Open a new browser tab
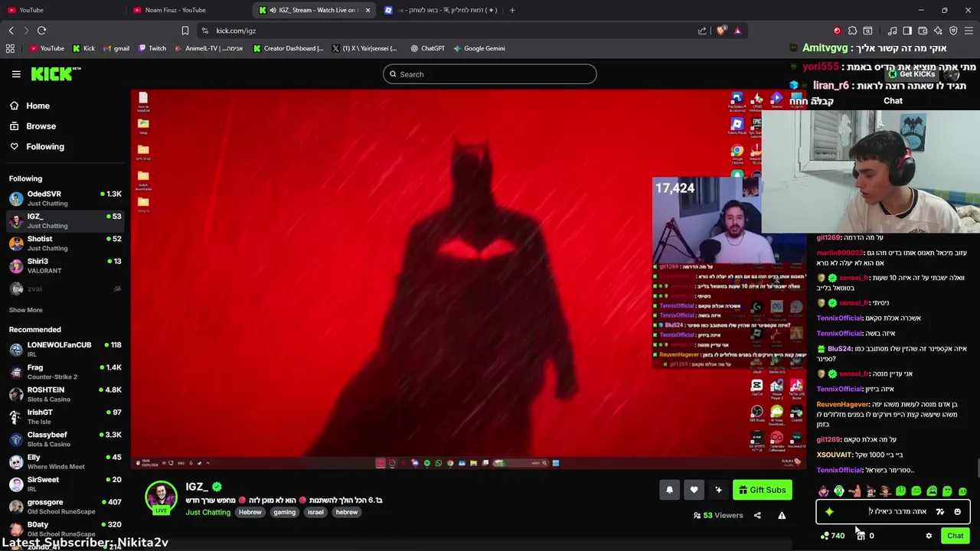This screenshot has width=980, height=551. click(512, 10)
